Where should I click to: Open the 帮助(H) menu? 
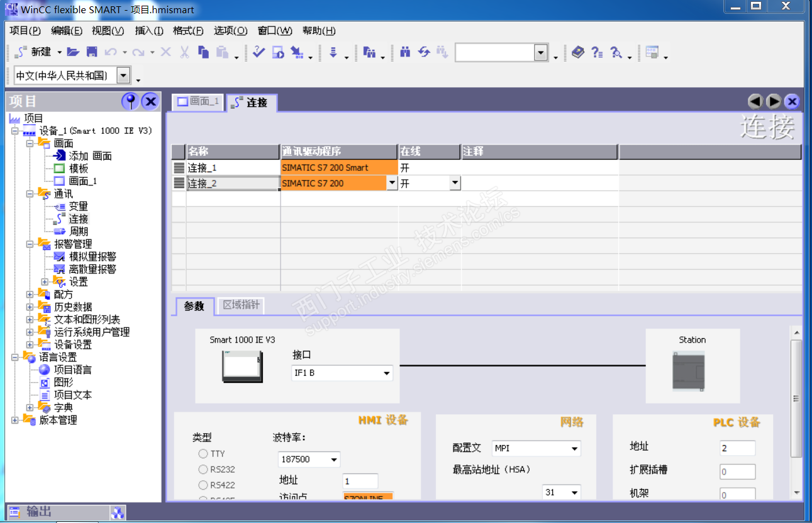point(319,31)
